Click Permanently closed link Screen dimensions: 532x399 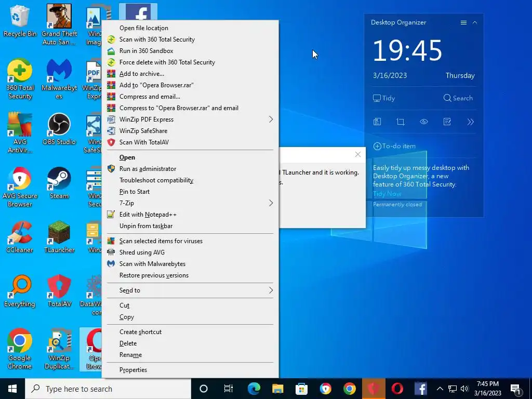pyautogui.click(x=397, y=205)
